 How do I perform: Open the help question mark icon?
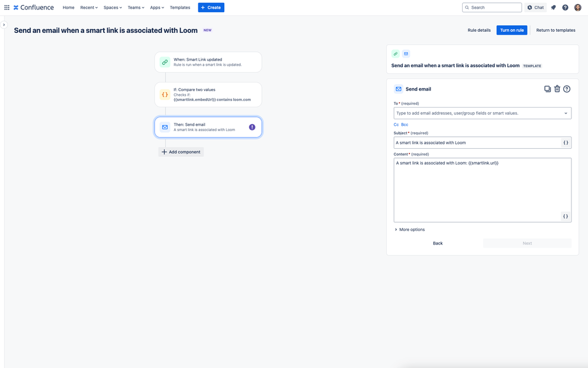[565, 8]
